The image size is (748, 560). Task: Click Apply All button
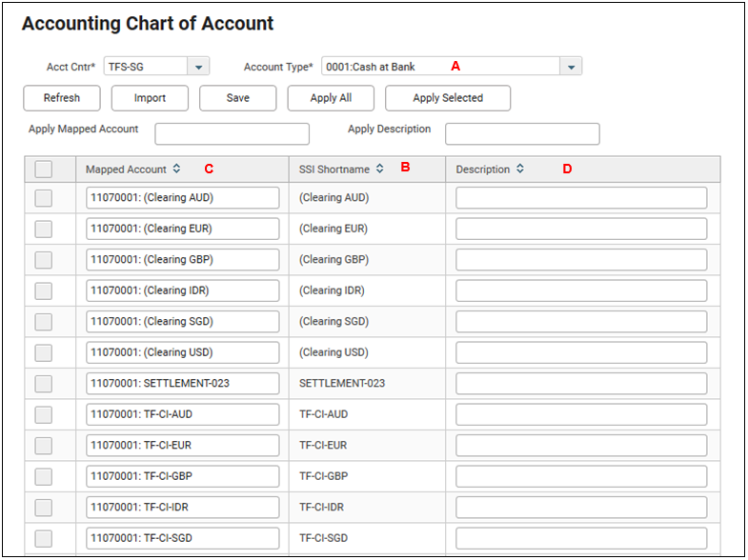331,98
